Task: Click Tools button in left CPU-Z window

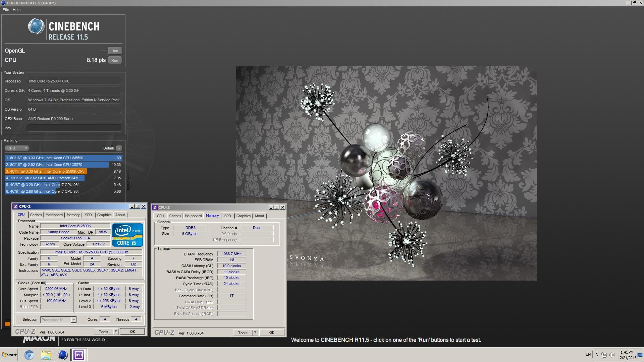Action: pos(104,332)
